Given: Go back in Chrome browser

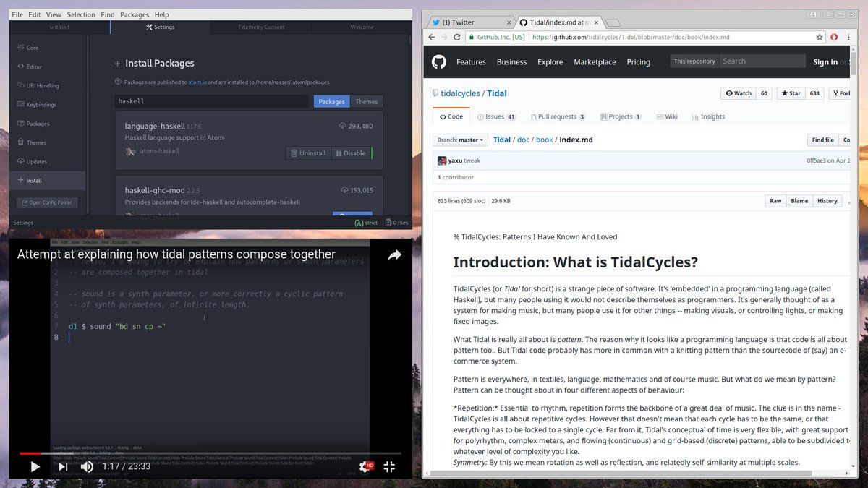Looking at the screenshot, I should 432,37.
